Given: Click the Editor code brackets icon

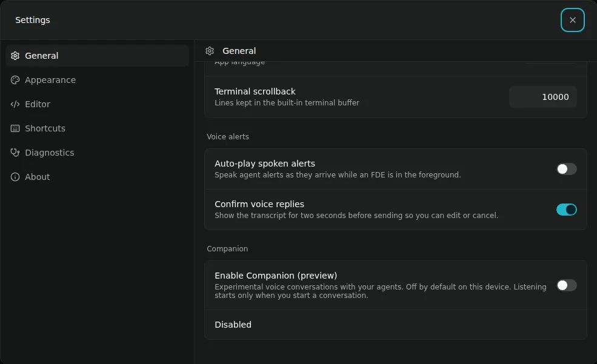Looking at the screenshot, I should click(15, 104).
